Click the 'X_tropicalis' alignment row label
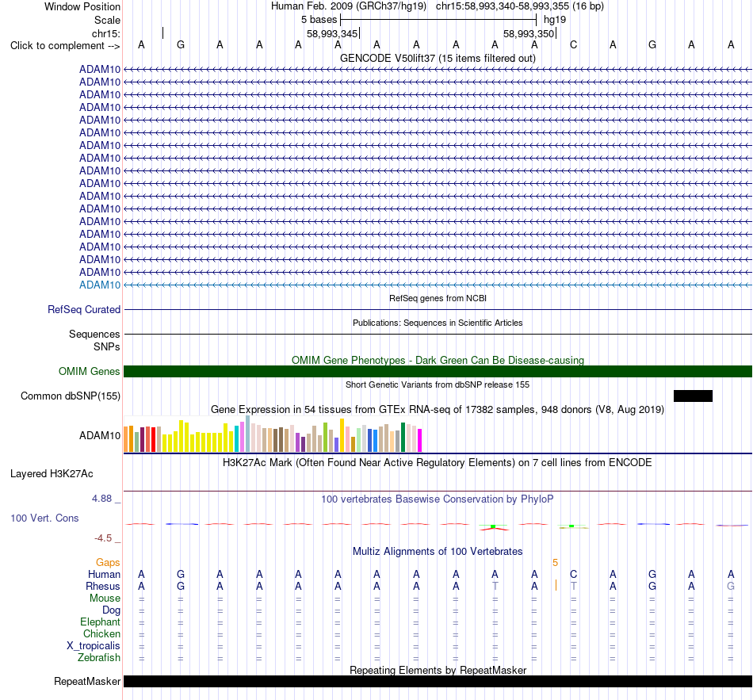This screenshot has width=753, height=700. 94,646
